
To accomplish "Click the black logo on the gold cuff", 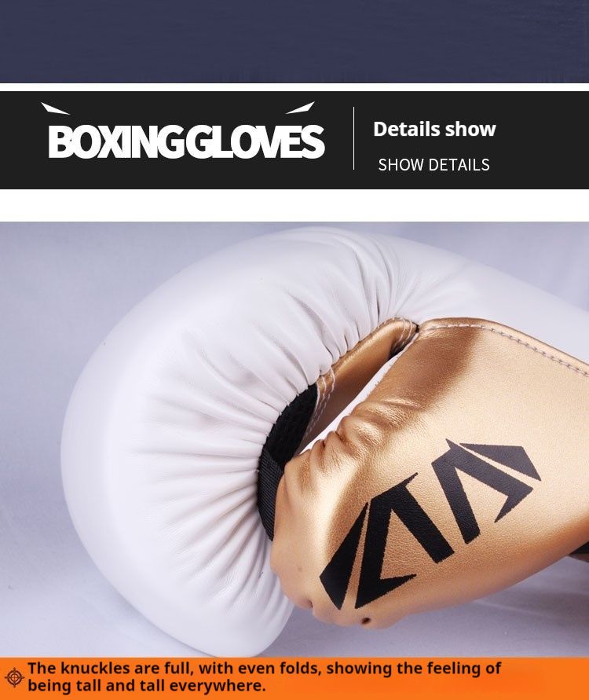I will 430,523.
